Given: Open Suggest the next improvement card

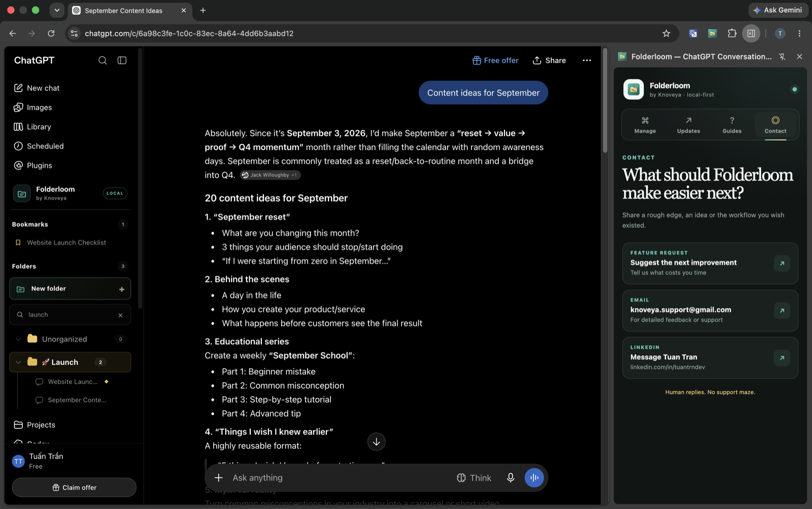Looking at the screenshot, I should [x=710, y=263].
